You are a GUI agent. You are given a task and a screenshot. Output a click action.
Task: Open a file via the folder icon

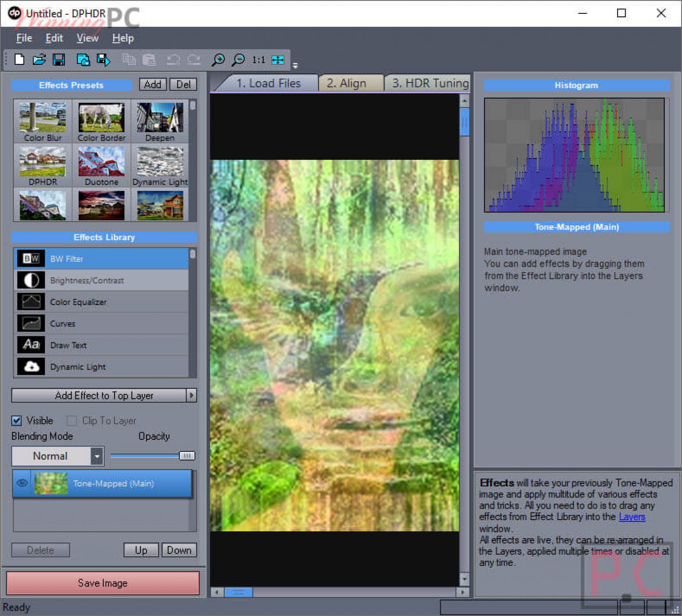39,59
